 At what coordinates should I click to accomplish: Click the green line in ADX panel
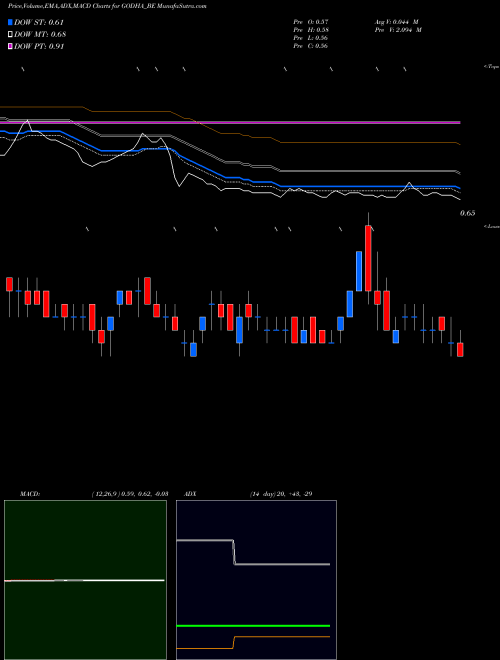[x=253, y=626]
